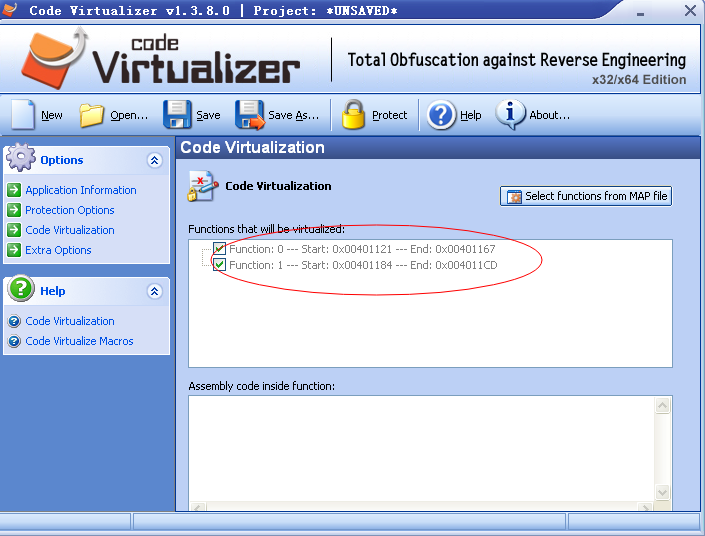Minimize the Code Virtualizer window
The width and height of the screenshot is (705, 536).
pos(640,12)
